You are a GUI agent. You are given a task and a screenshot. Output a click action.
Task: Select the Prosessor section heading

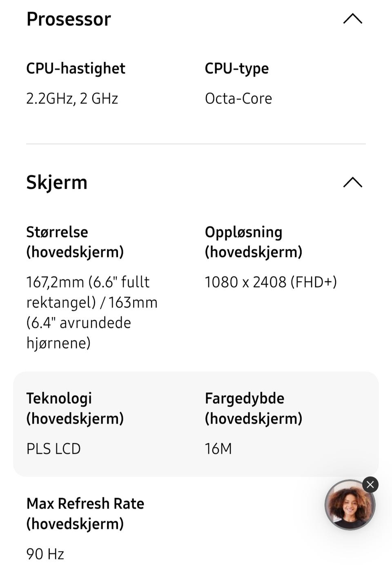(x=69, y=19)
